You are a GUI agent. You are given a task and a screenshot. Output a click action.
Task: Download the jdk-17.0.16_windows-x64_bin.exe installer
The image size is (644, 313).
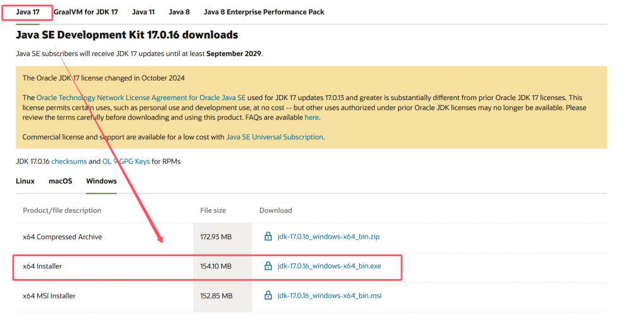coord(329,266)
